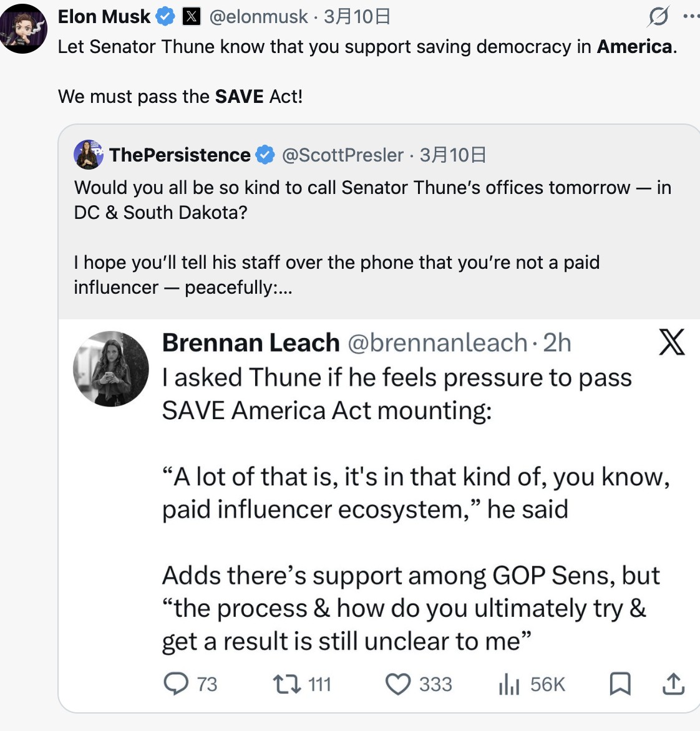Click the 56K views analytics icon
This screenshot has height=731, width=700.
pyautogui.click(x=509, y=684)
